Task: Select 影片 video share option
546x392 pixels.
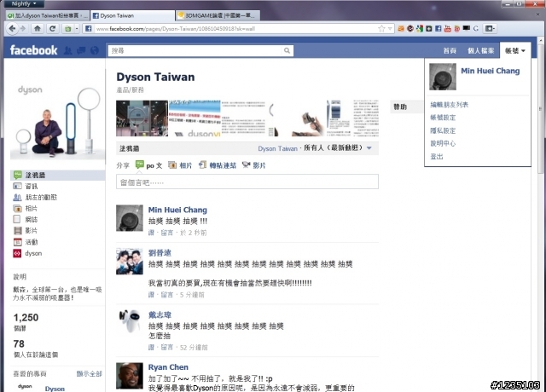Action: tap(254, 165)
